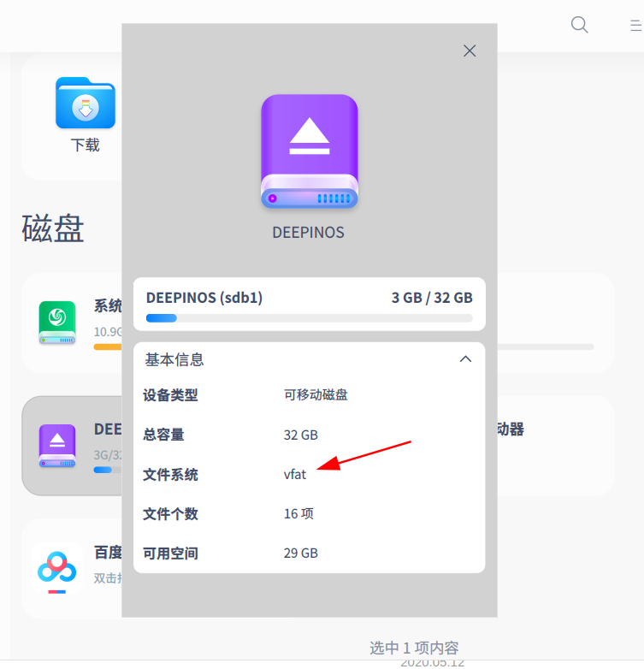Screen dimensions: 644x669
Task: Click the blue DEEPINOS usage bar in disk list
Action: [x=103, y=470]
